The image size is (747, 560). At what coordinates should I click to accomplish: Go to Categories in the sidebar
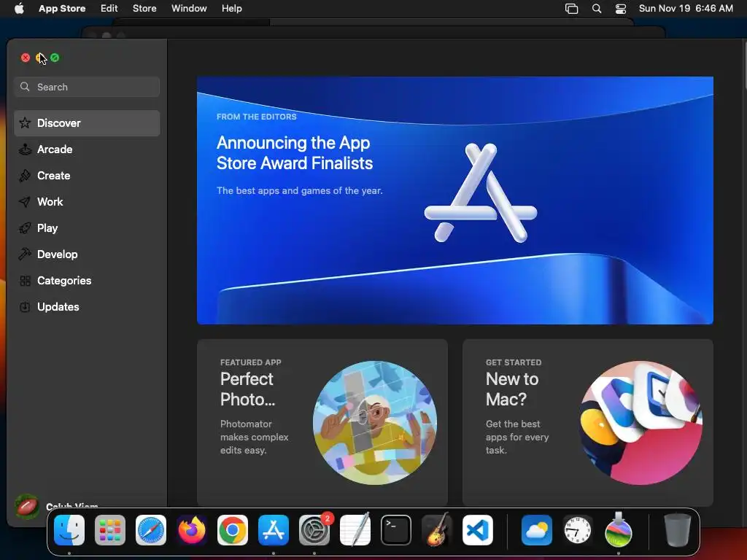click(87, 281)
